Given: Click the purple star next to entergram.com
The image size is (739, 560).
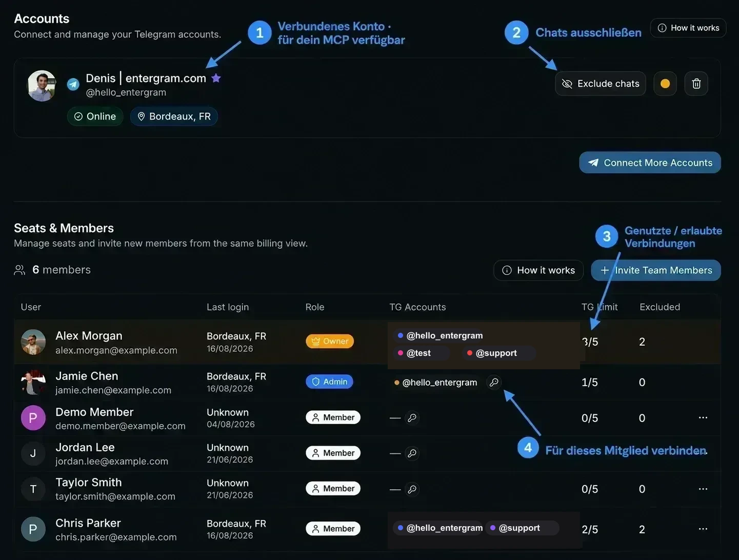Looking at the screenshot, I should point(216,78).
